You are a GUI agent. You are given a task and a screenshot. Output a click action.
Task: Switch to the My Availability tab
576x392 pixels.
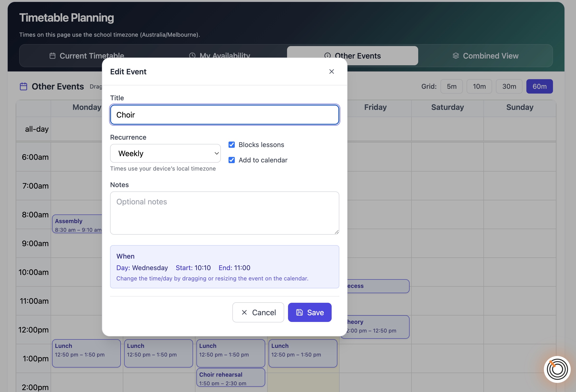click(x=220, y=56)
